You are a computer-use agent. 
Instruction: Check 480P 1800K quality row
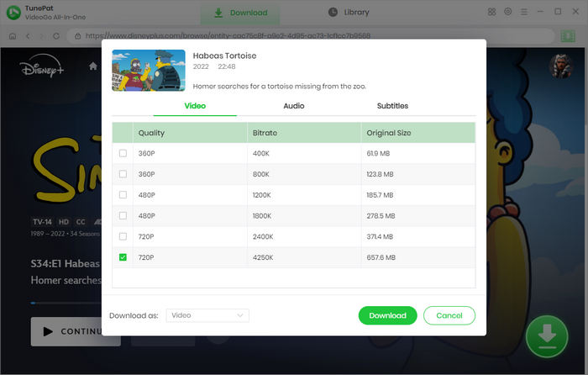pos(123,216)
